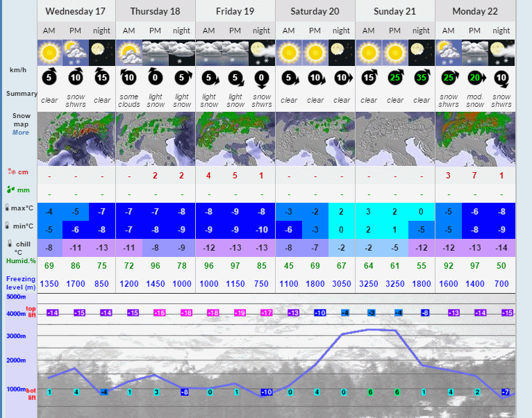Click the snowflake cm snowfall row icon
This screenshot has width=532, height=418.
[x=12, y=172]
